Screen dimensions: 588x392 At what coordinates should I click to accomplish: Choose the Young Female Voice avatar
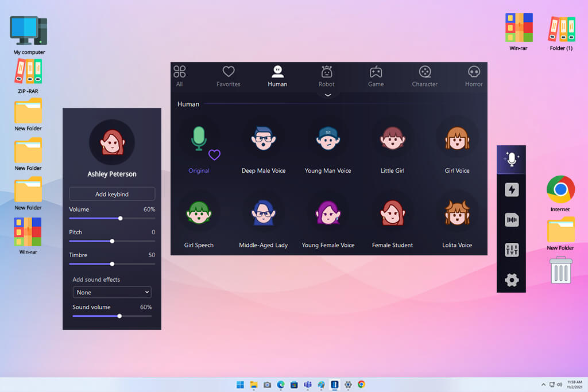coord(328,212)
